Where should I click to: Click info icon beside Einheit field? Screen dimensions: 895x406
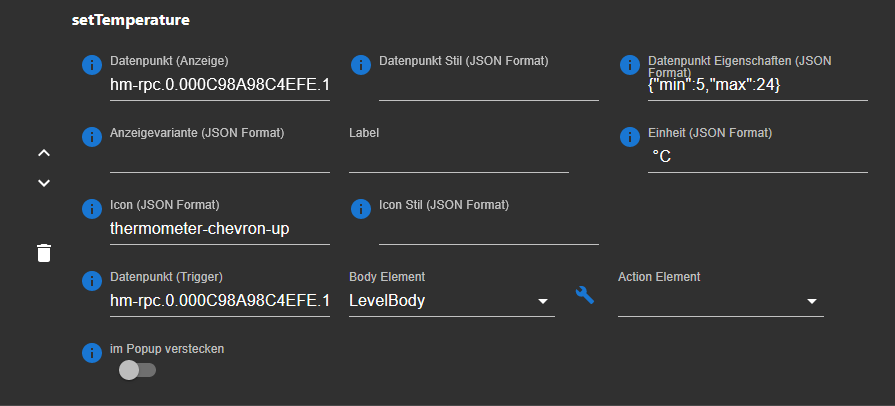point(630,137)
